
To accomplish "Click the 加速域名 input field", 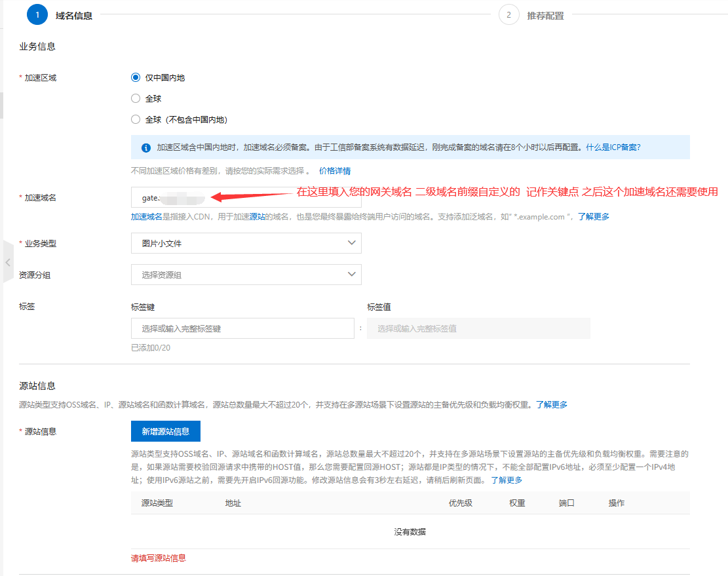I will pyautogui.click(x=246, y=197).
